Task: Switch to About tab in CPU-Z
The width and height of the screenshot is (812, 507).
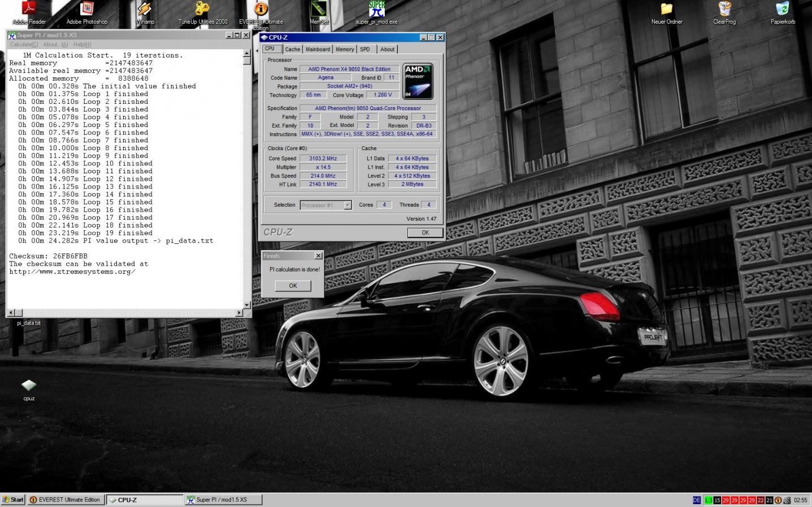Action: coord(388,49)
